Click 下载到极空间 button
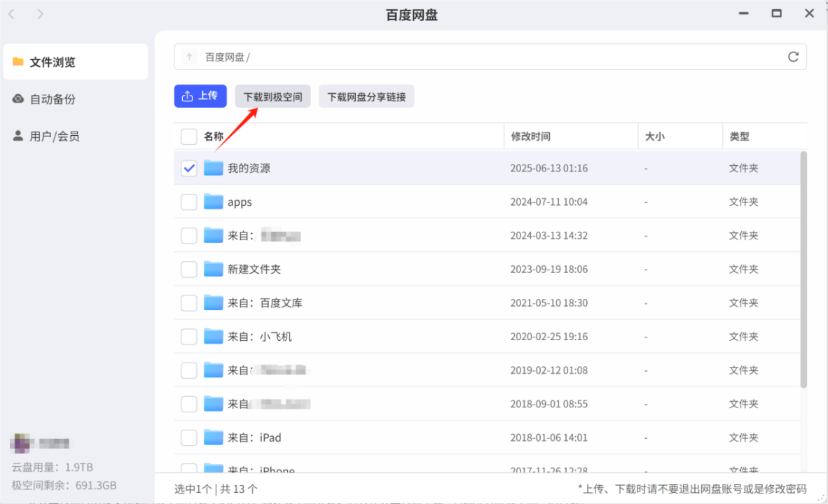Image resolution: width=828 pixels, height=504 pixels. point(272,97)
